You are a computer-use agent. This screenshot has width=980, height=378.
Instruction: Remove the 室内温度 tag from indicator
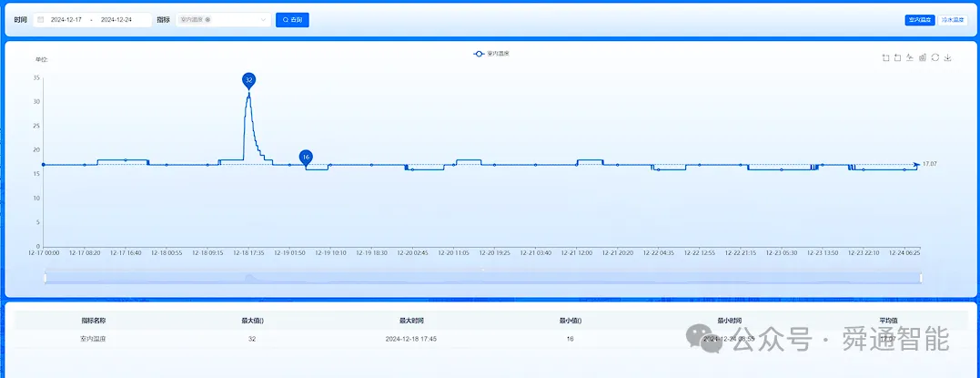tap(207, 19)
